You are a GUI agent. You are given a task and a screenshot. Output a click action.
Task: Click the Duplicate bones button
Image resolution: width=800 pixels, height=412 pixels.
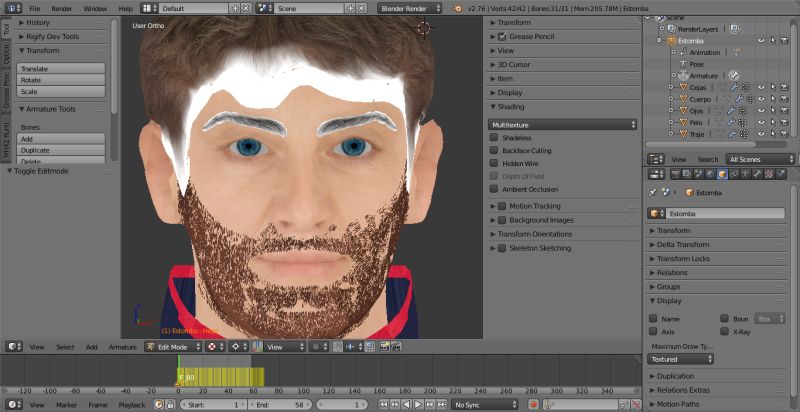click(61, 150)
